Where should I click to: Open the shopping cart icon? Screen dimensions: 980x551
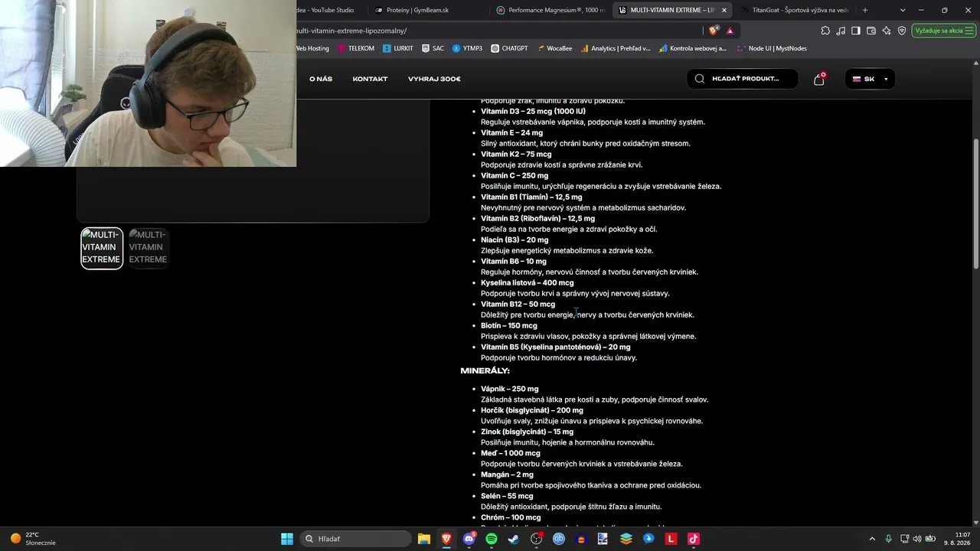point(818,79)
